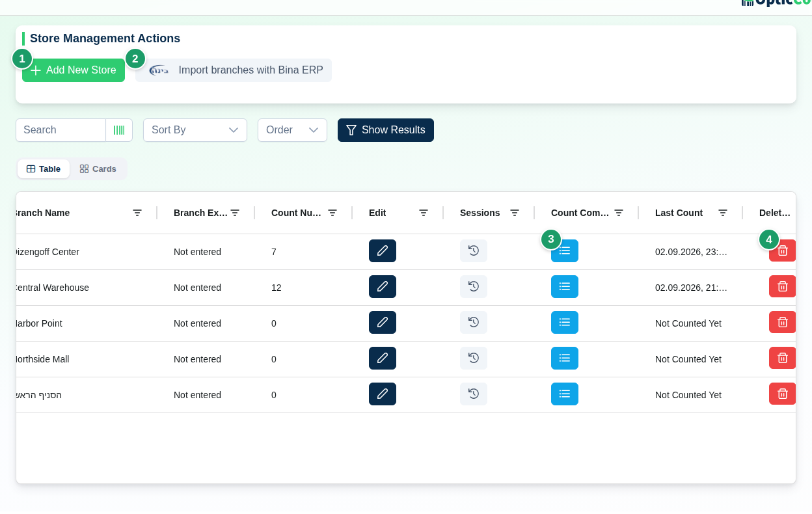The height and width of the screenshot is (514, 812).
Task: Click Add New Store button
Action: (x=74, y=70)
